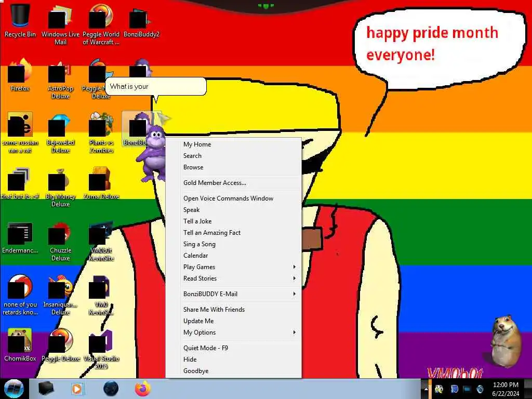Choose Sing a Song

tap(240, 244)
